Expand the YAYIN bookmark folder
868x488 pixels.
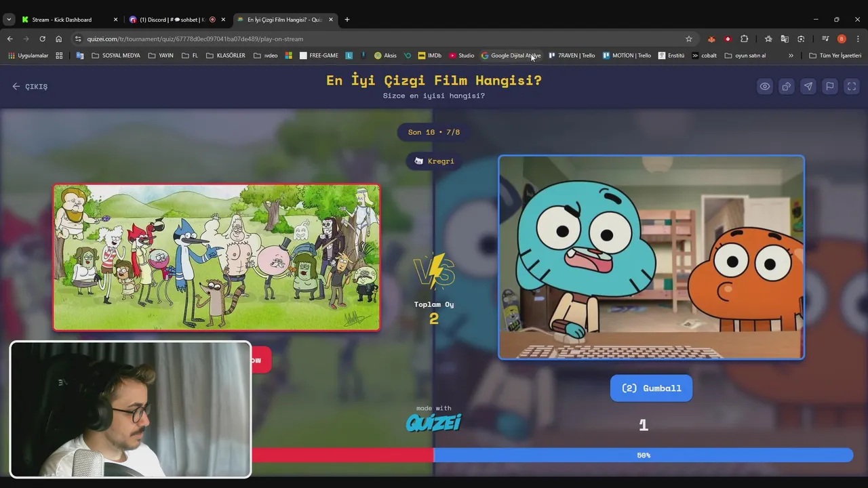161,56
